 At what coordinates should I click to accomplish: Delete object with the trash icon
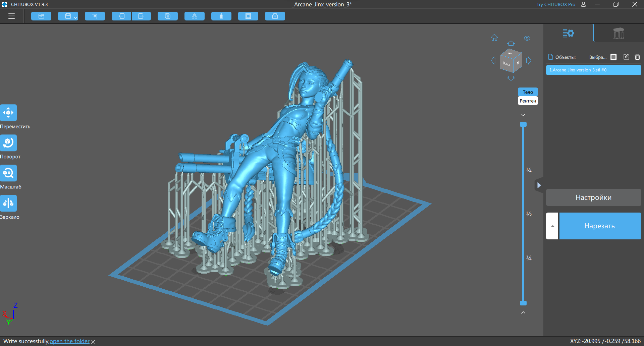[x=637, y=57]
